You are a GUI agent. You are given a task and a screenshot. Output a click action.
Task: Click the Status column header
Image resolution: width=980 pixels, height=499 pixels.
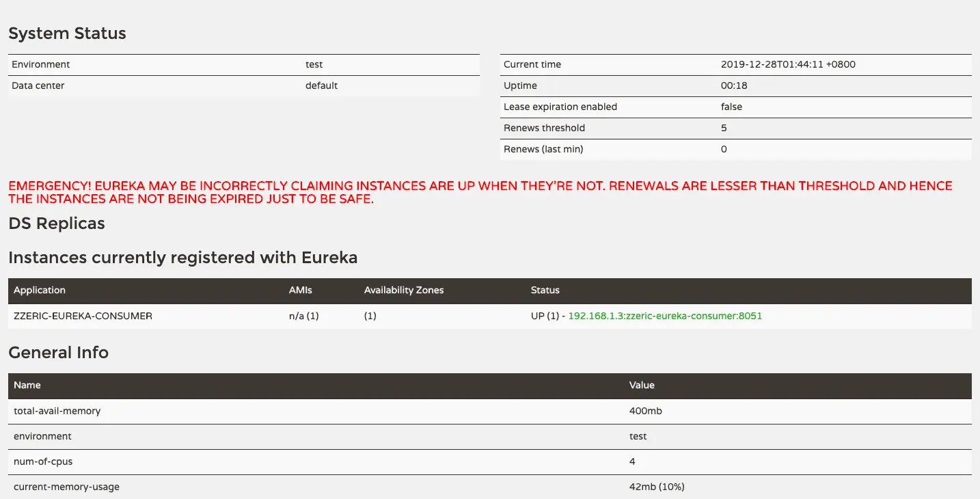[x=545, y=290]
